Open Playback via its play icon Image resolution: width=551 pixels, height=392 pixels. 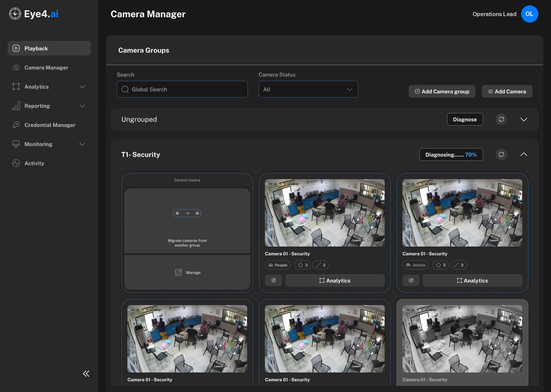16,48
